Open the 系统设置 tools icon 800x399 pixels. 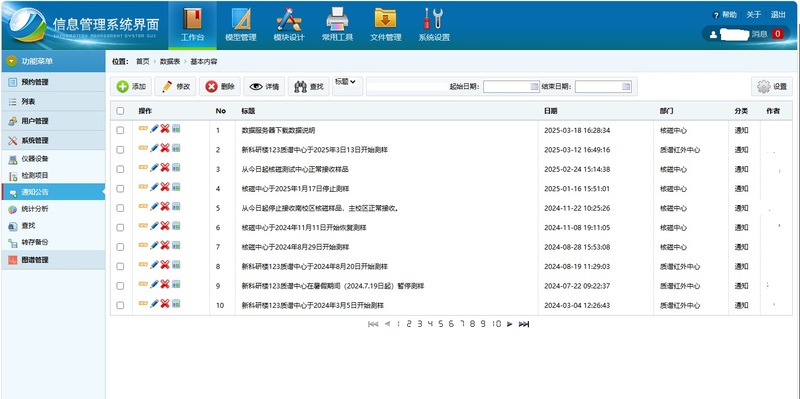coord(434,19)
